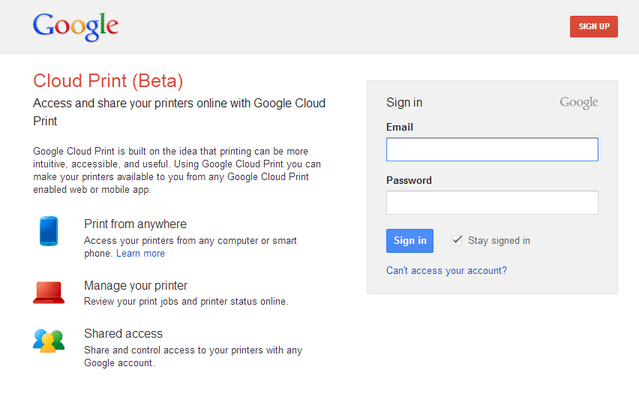
Task: Click the Email field label
Action: [400, 127]
